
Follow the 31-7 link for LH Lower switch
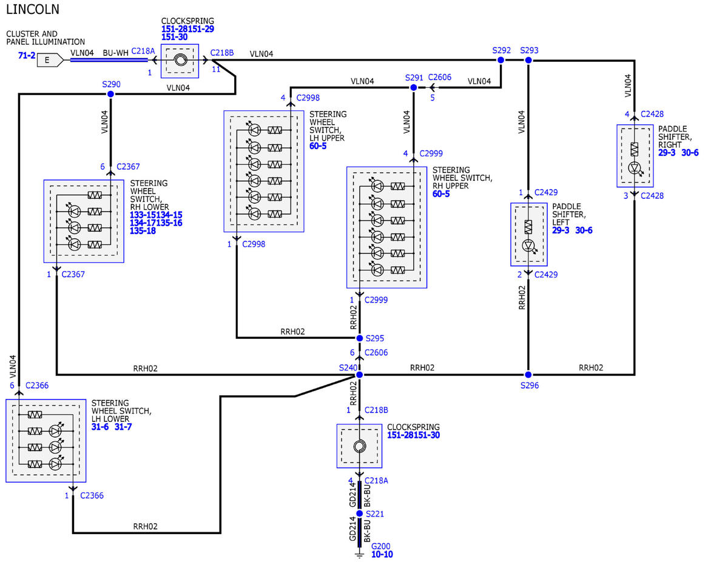click(x=123, y=427)
